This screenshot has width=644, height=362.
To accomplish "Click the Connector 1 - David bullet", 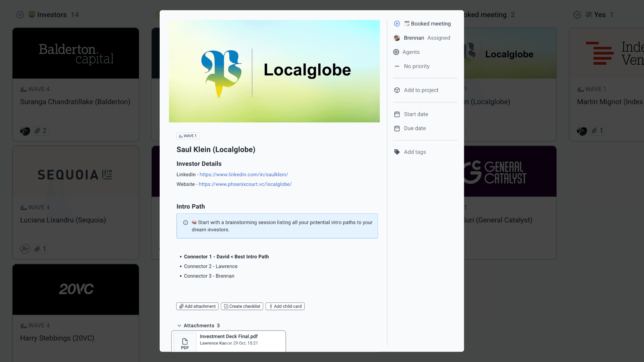I will 226,257.
